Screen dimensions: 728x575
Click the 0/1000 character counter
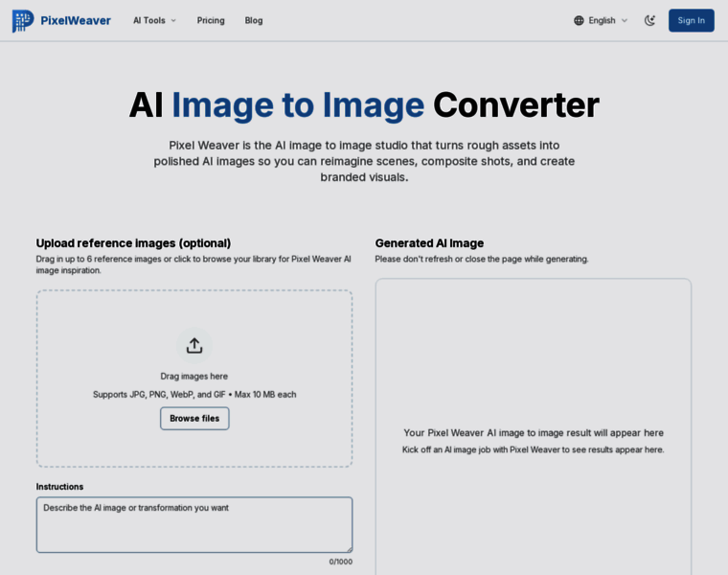point(341,562)
